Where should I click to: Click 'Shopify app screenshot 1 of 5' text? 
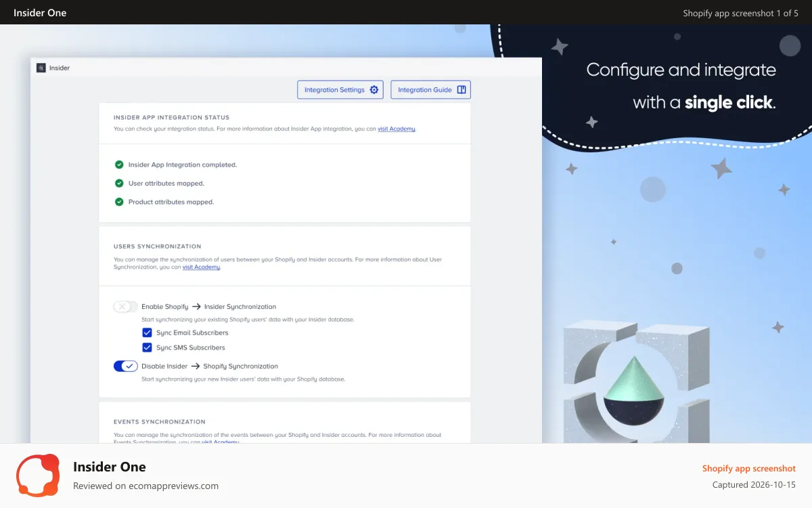point(741,13)
